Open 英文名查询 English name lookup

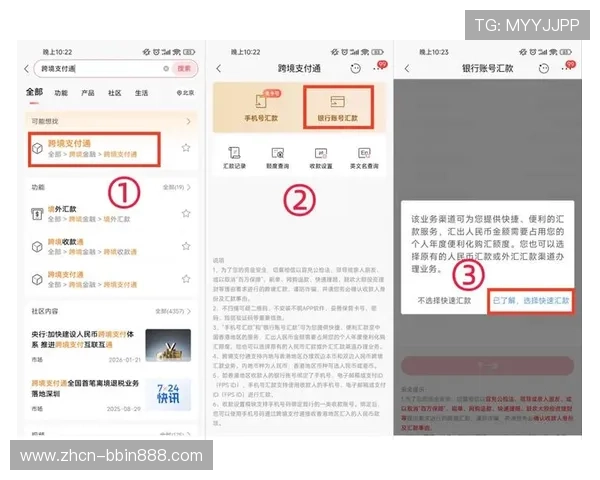click(364, 158)
